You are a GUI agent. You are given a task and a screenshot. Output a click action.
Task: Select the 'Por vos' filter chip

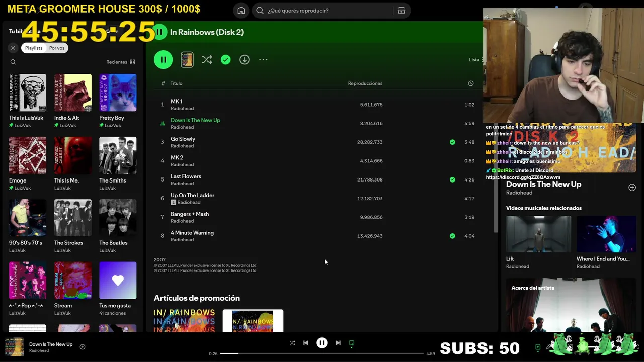point(57,48)
